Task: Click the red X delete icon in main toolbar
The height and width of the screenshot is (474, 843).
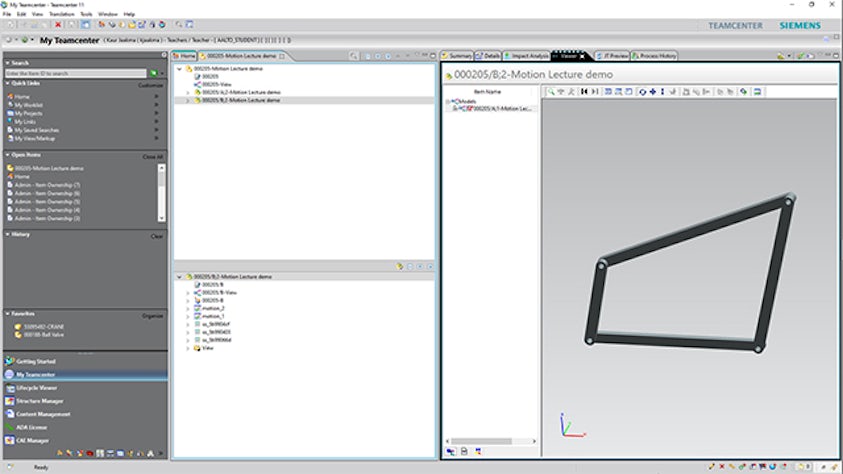Action: (x=58, y=25)
